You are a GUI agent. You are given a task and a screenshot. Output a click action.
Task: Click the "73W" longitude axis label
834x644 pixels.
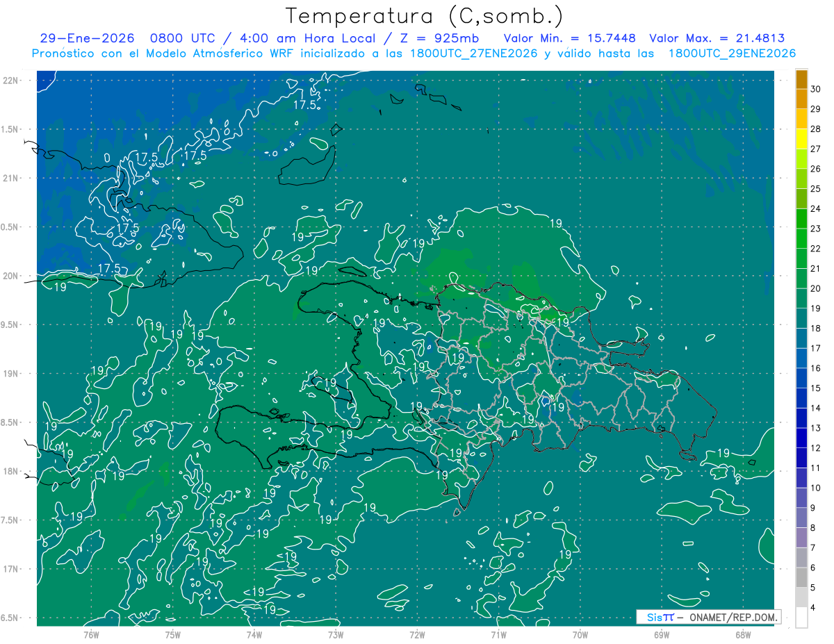point(336,634)
